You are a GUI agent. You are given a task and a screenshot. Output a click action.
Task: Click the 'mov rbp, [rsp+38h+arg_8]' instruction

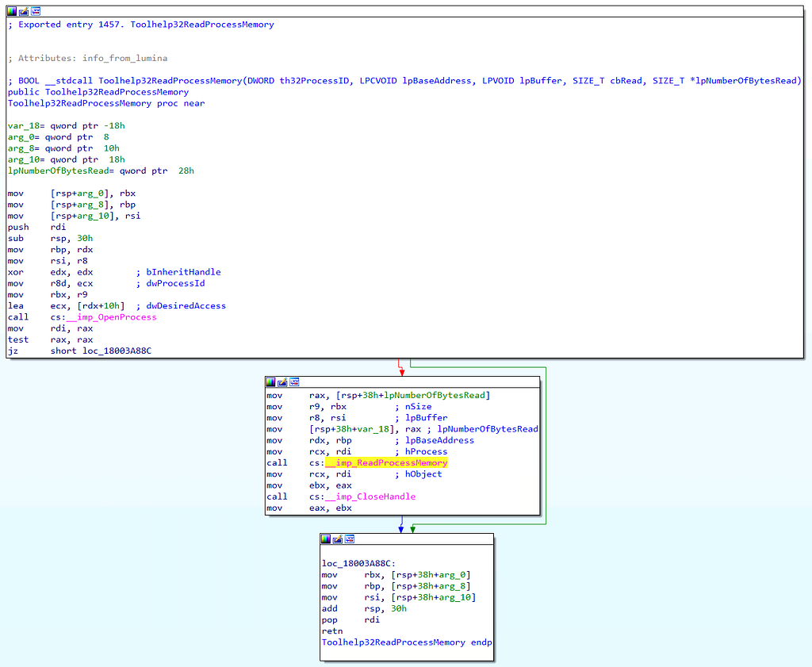click(x=396, y=586)
